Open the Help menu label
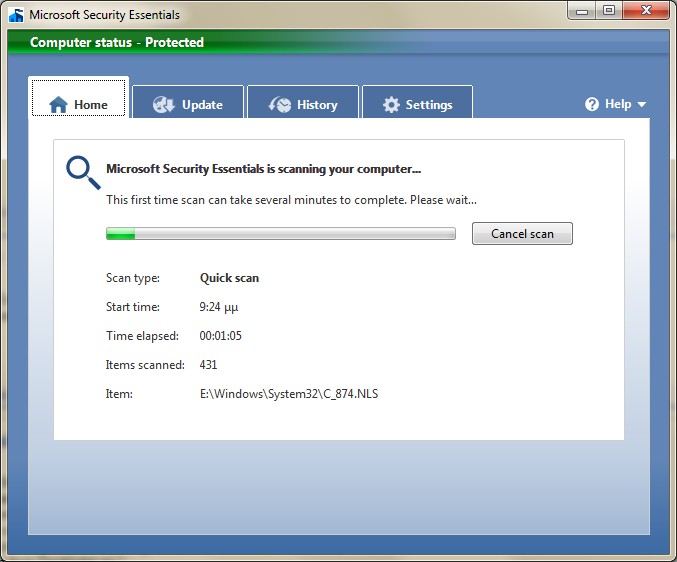 coord(618,104)
